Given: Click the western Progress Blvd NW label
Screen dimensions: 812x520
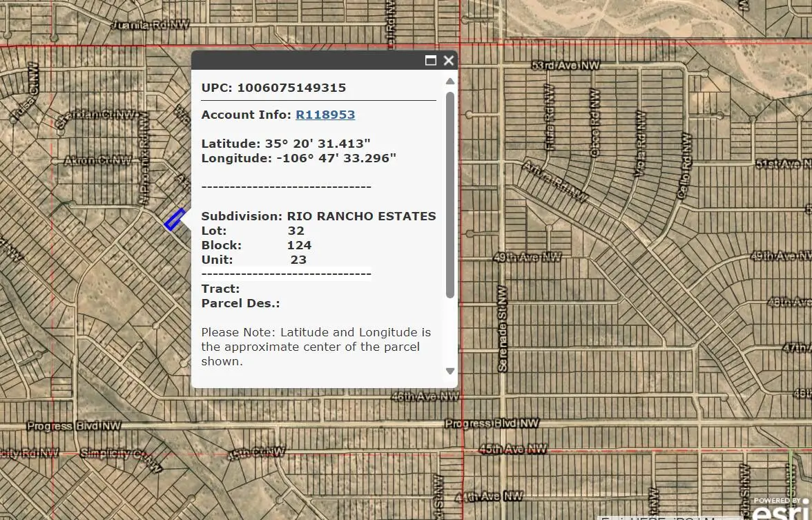Looking at the screenshot, I should click(73, 425).
